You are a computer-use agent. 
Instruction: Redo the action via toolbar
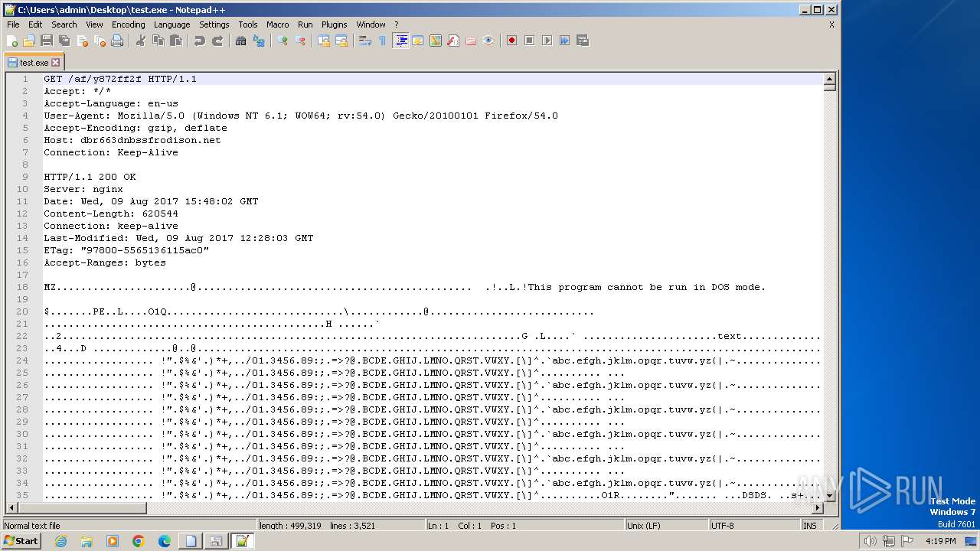click(x=217, y=41)
